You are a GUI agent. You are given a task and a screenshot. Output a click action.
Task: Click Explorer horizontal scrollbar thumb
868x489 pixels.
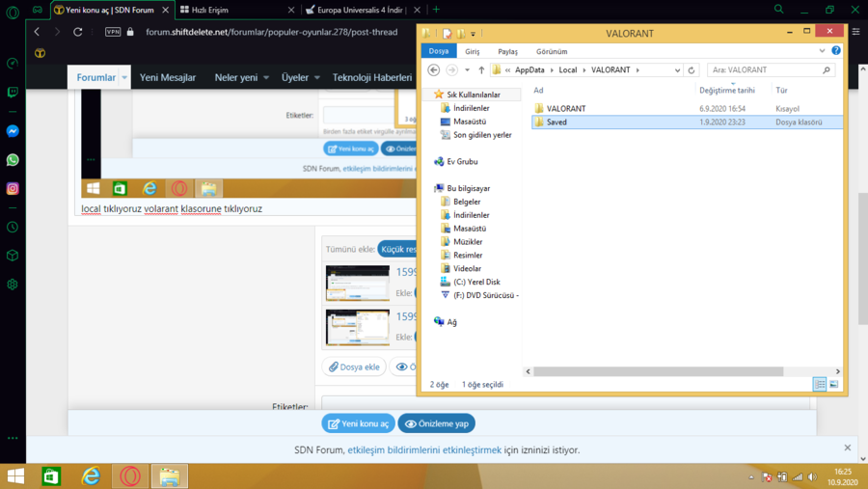tap(658, 371)
